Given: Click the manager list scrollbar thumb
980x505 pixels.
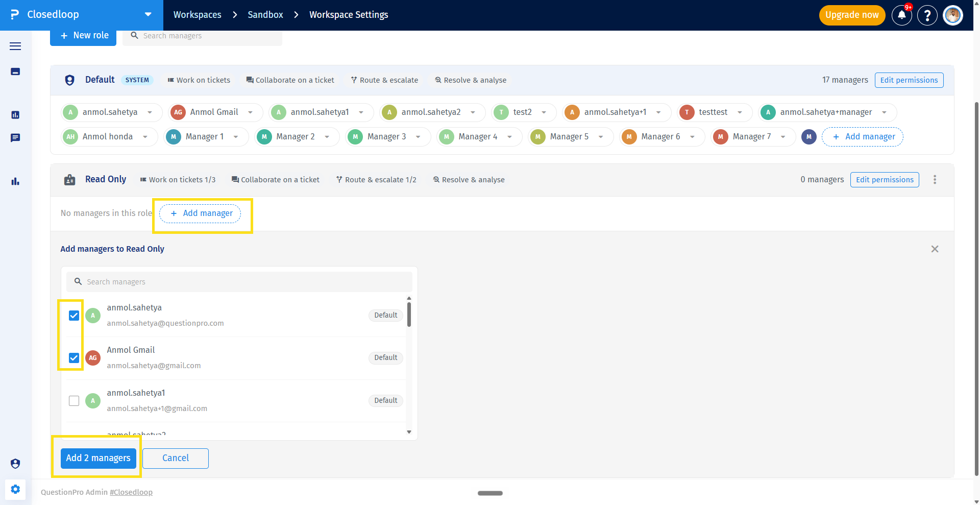Looking at the screenshot, I should click(409, 315).
